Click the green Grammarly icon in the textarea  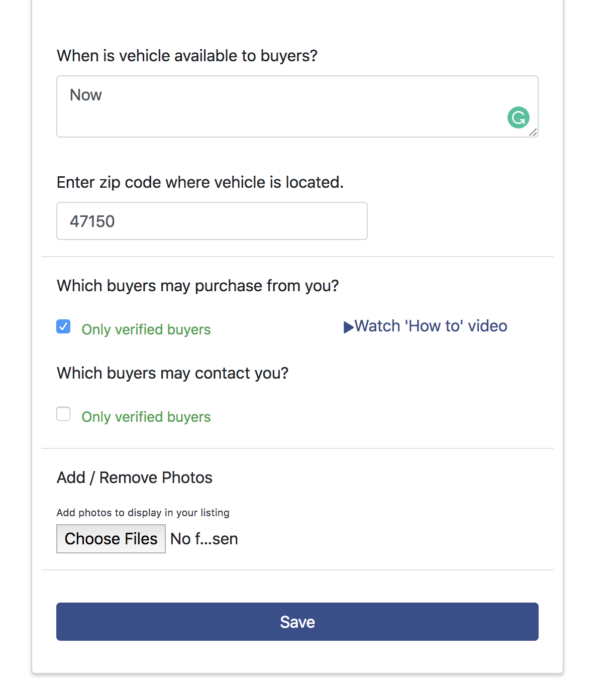pos(518,118)
